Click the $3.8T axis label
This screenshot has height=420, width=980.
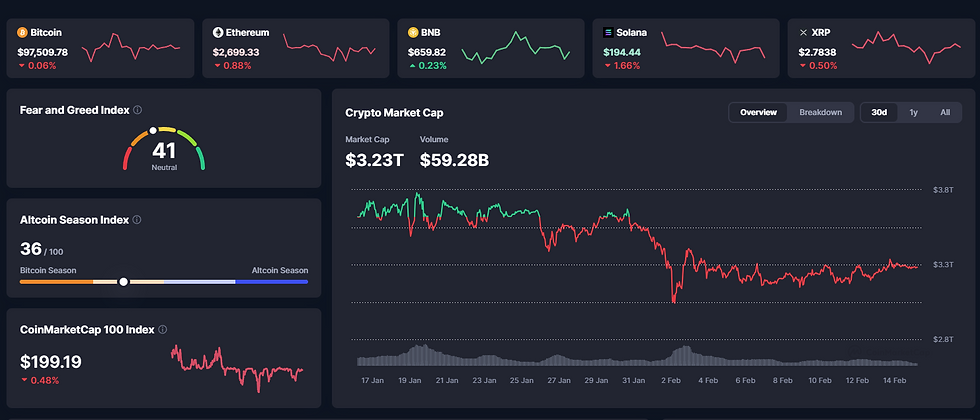[x=942, y=189]
